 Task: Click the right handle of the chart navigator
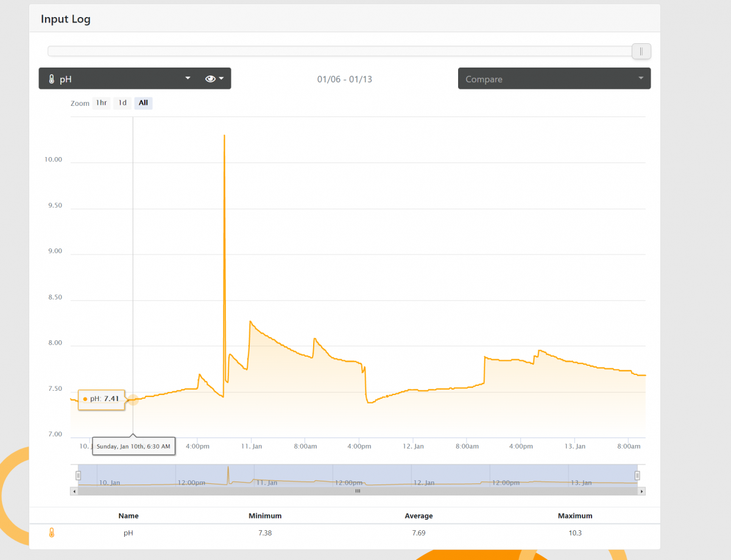[637, 475]
